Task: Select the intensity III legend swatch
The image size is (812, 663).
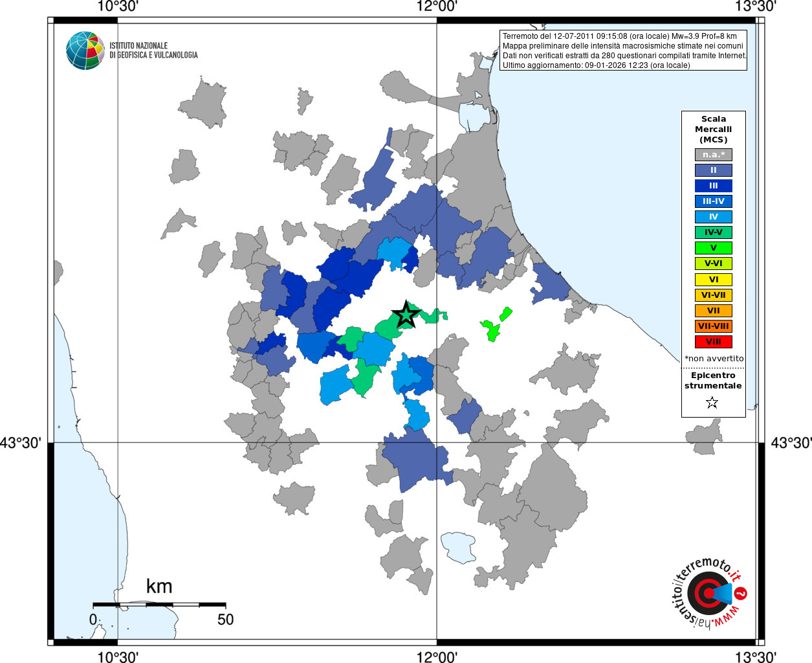Action: click(714, 186)
